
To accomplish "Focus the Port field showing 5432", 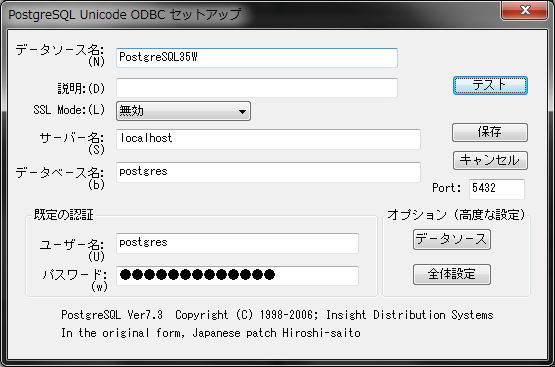I will coord(497,189).
